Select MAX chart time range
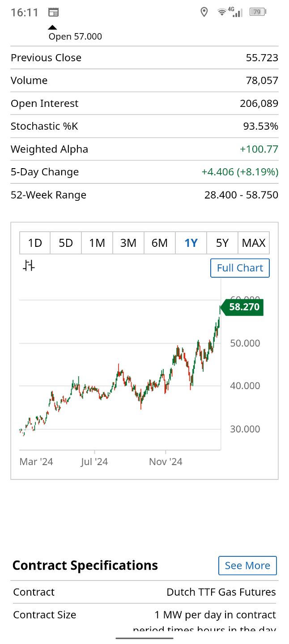The height and width of the screenshot is (644, 289). 254,243
